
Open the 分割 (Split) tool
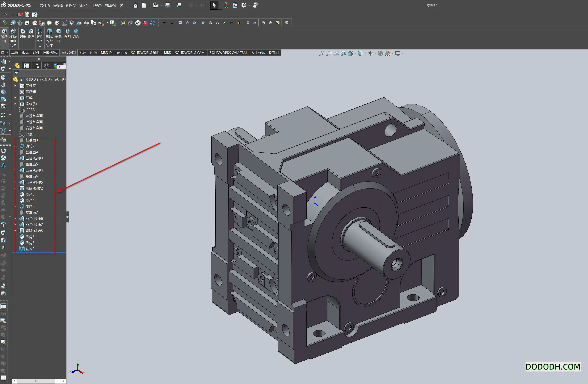point(67,35)
